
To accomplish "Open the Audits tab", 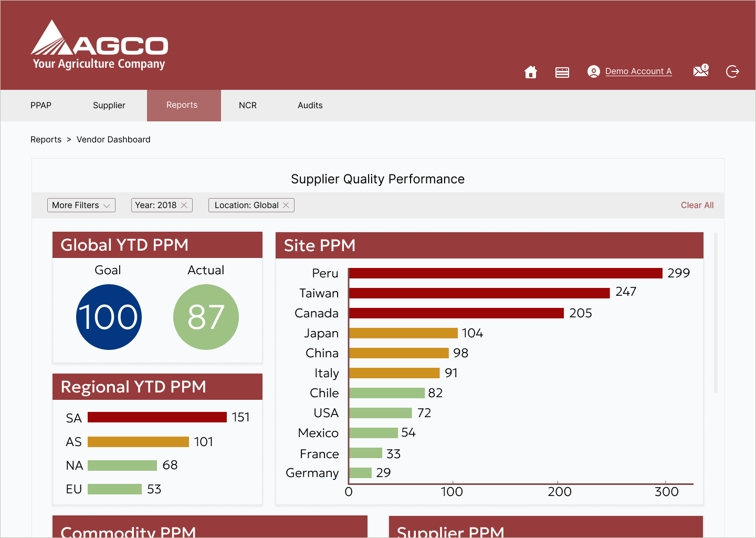I will (x=310, y=106).
